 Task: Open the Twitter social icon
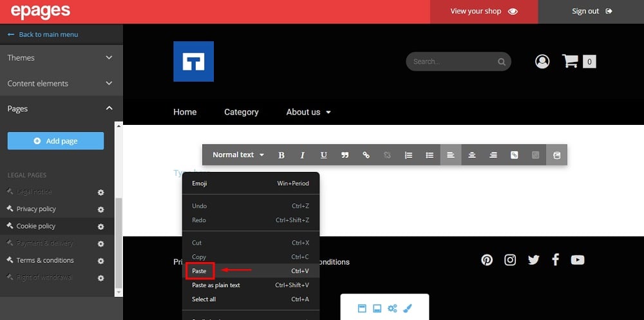[x=533, y=260]
